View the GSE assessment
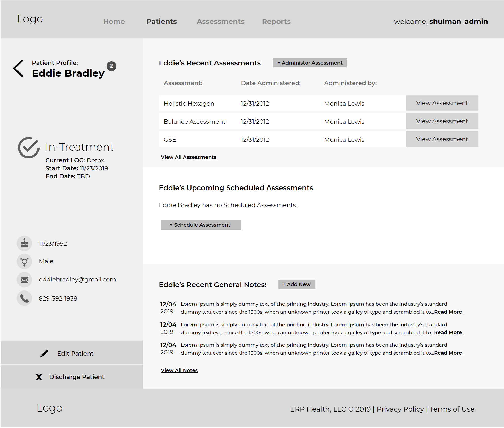 [442, 139]
